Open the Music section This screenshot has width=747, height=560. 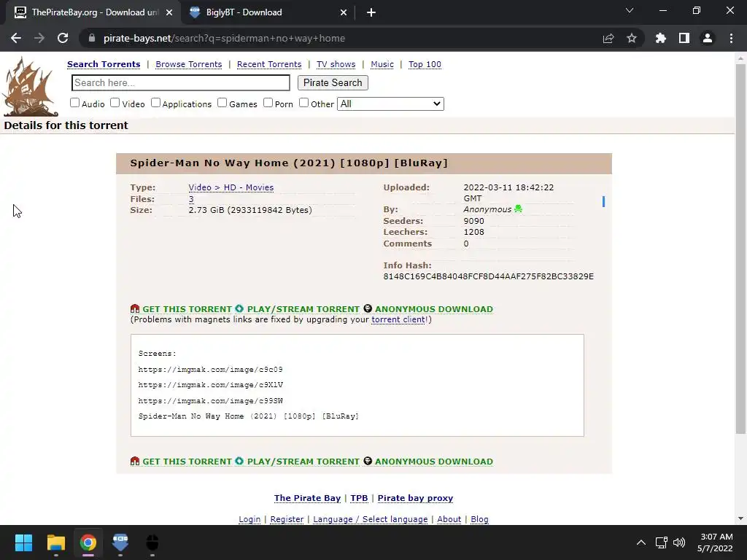pyautogui.click(x=382, y=64)
